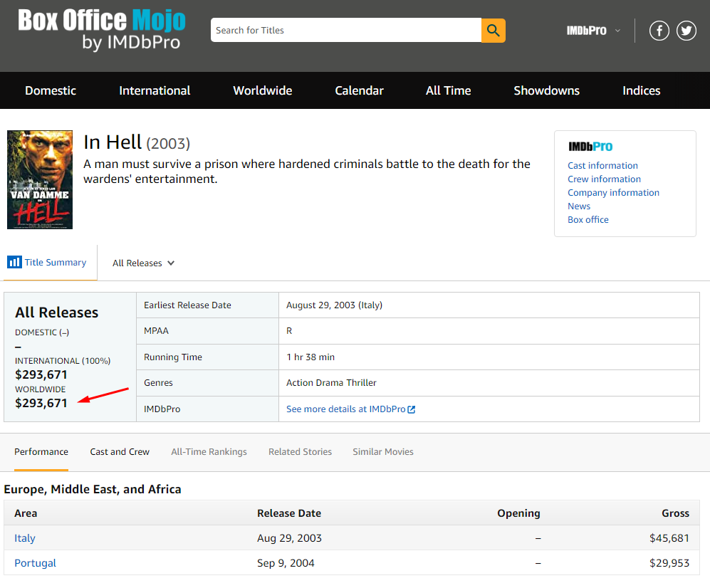Open the Indices menu

(x=641, y=90)
